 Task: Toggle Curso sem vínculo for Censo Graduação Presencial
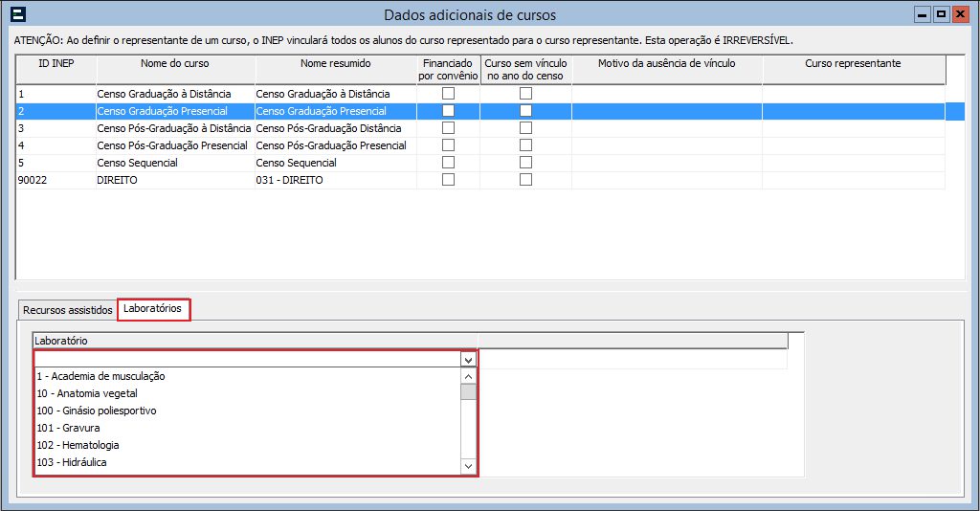click(525, 111)
